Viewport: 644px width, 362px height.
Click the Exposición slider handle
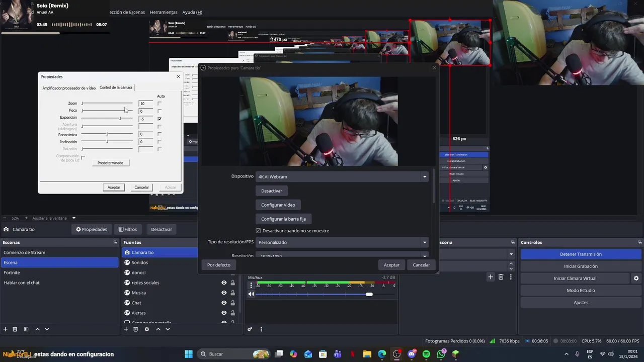(x=120, y=118)
